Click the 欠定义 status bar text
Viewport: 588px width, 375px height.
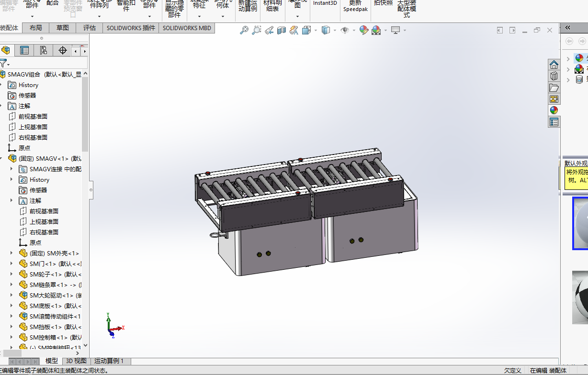tap(512, 370)
